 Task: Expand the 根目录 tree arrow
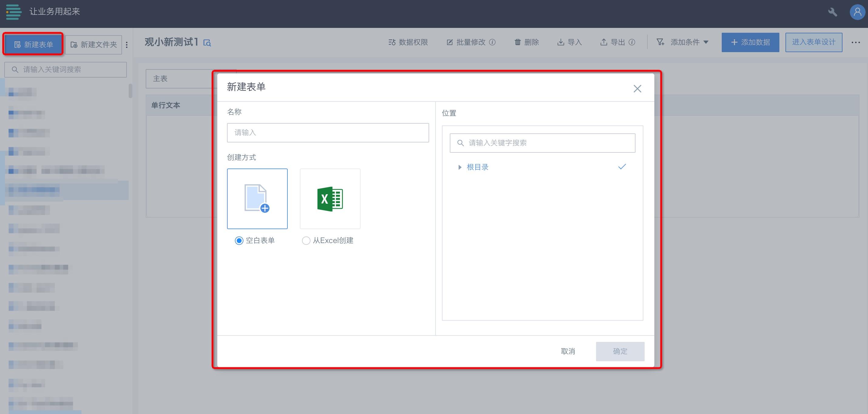click(459, 167)
